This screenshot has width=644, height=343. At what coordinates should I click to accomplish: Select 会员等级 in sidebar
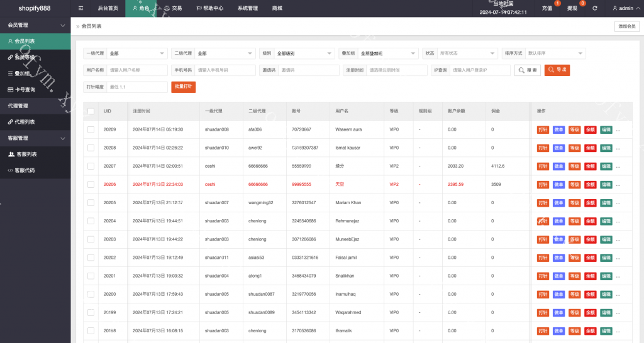click(x=35, y=57)
